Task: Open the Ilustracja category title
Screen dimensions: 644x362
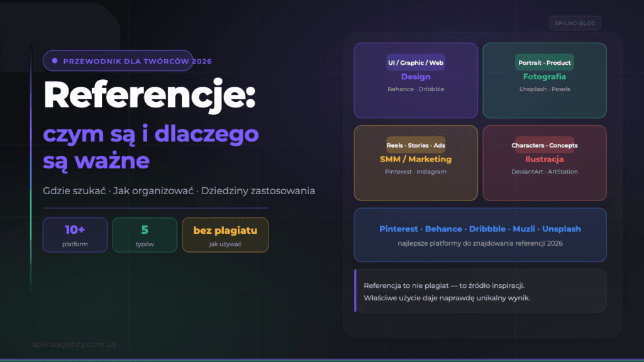Action: click(545, 159)
